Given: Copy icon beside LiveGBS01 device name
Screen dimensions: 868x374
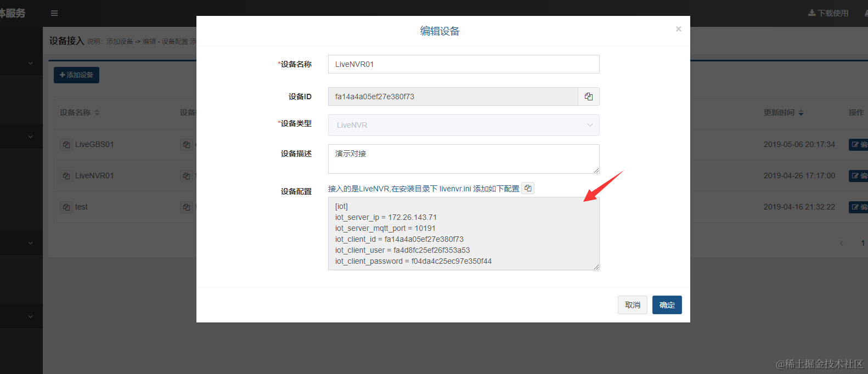Looking at the screenshot, I should pos(66,145).
